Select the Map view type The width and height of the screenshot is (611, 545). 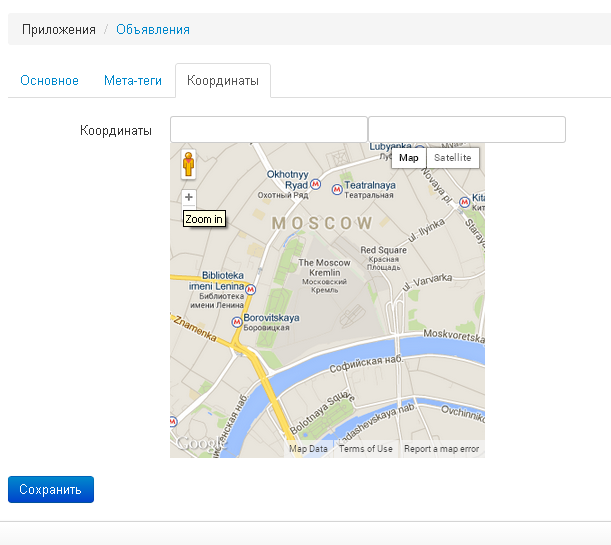pyautogui.click(x=409, y=158)
